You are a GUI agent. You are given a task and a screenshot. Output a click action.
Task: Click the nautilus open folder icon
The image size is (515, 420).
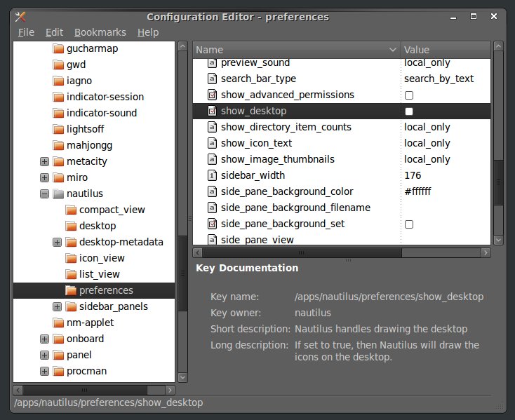(x=58, y=194)
